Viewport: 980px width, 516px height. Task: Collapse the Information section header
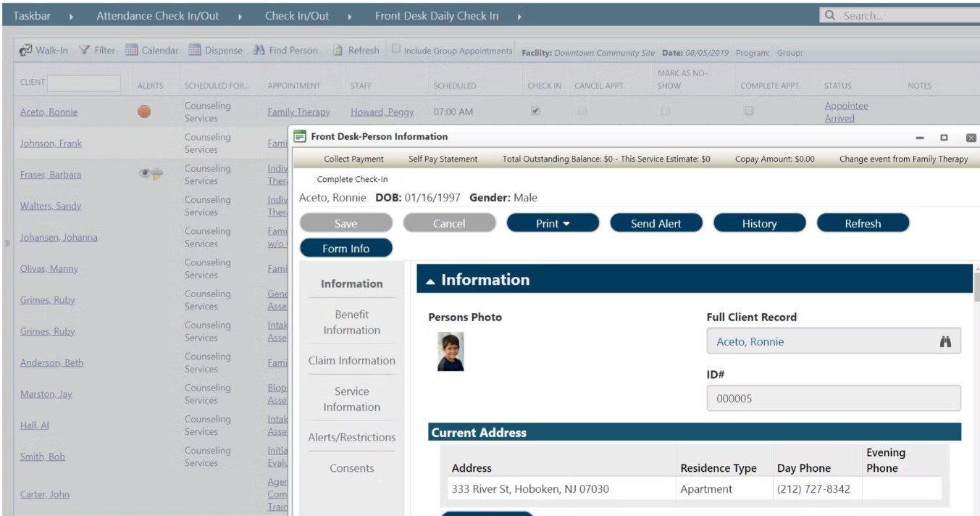[x=694, y=279]
